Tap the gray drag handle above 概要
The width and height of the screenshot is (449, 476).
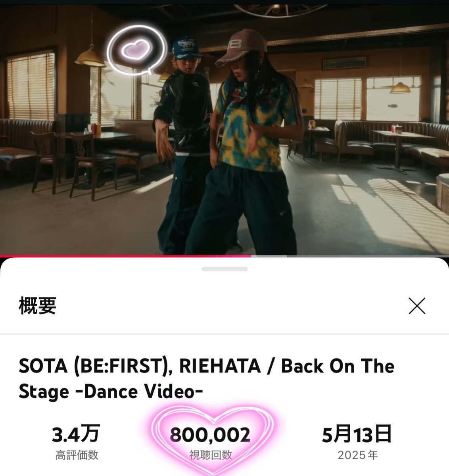224,269
